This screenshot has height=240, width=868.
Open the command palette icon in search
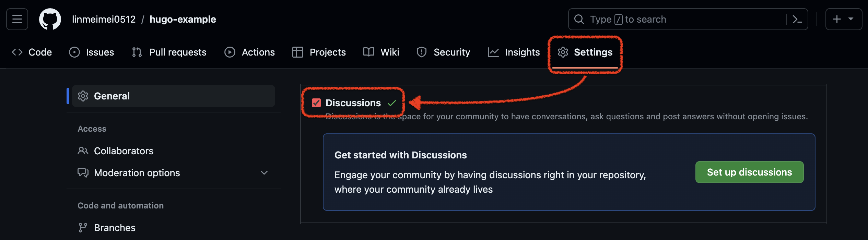point(797,19)
